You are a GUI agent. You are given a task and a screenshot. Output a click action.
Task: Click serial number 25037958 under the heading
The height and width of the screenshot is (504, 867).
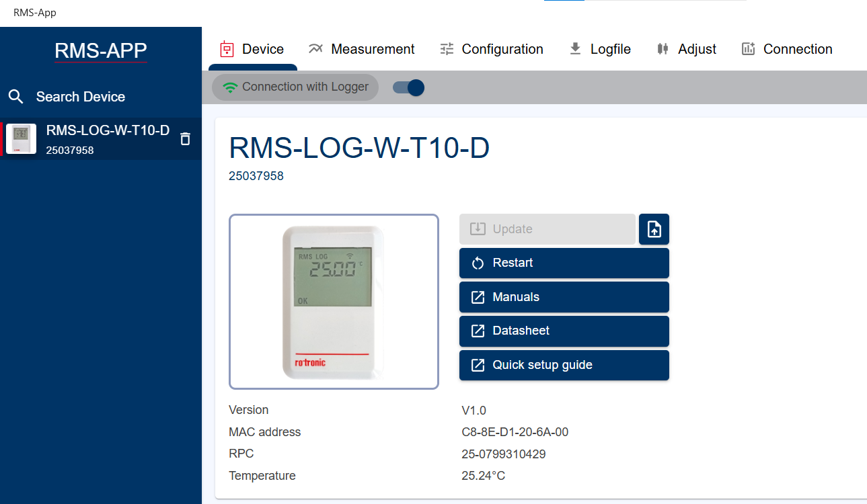[x=256, y=176]
